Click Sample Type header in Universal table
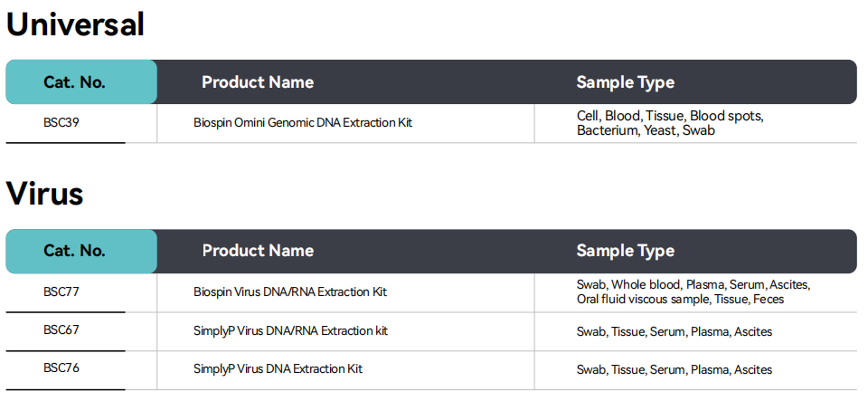868x401 pixels. [x=625, y=82]
